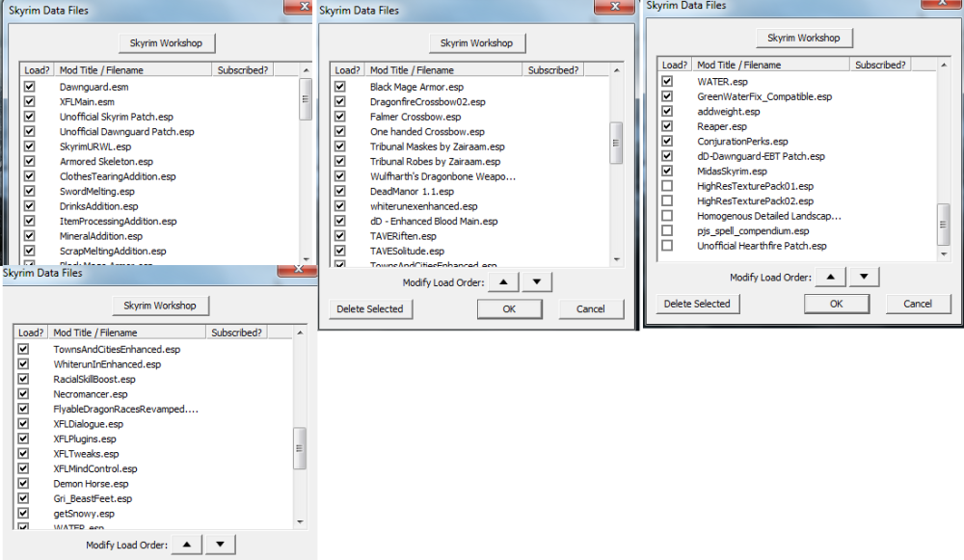Cancel the top-middle window
This screenshot has height=560, width=964.
pyautogui.click(x=591, y=309)
